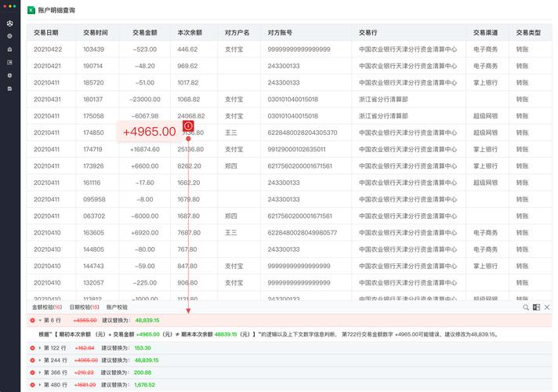The width and height of the screenshot is (558, 392).
Task: Select amount cell +6920.00
Action: [145, 233]
